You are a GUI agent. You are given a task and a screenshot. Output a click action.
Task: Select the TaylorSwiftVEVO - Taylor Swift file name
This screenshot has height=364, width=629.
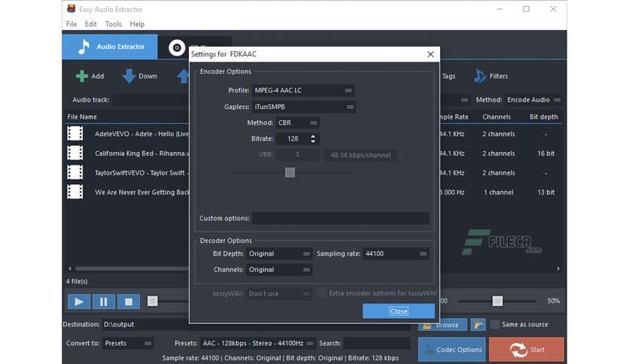coord(141,173)
